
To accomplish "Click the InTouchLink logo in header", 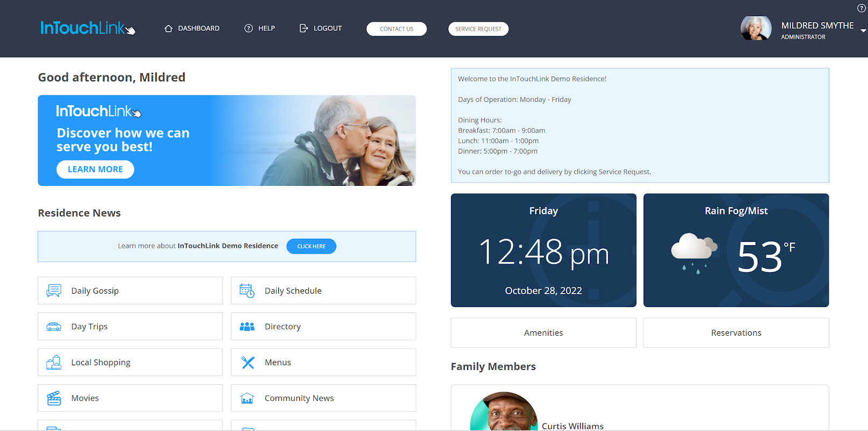I will coord(88,28).
